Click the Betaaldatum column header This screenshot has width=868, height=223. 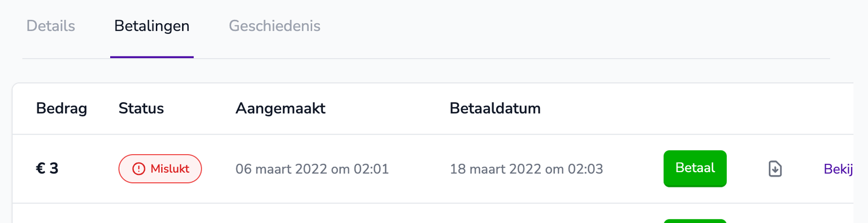pos(495,108)
